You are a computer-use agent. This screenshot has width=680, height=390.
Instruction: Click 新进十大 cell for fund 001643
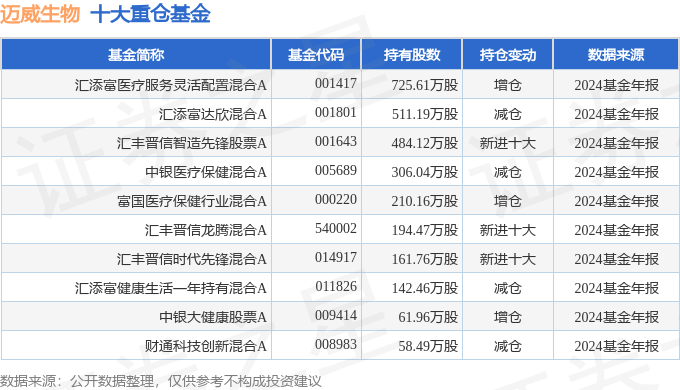point(507,143)
